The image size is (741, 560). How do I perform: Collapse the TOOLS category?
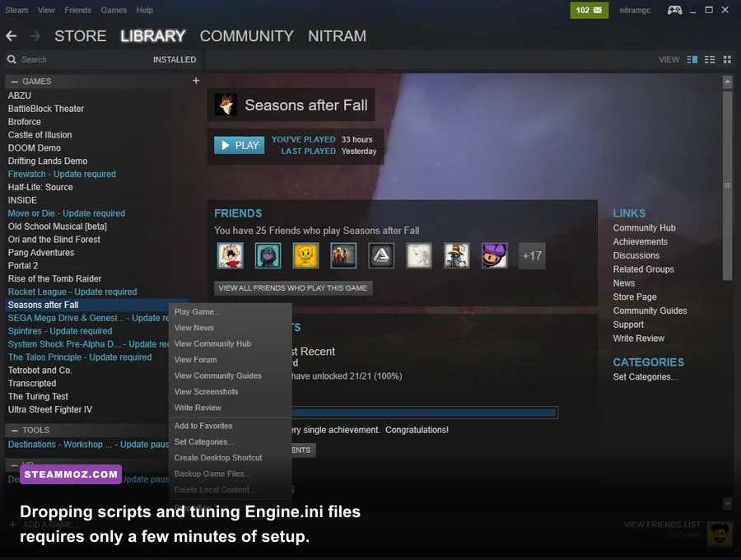click(14, 430)
